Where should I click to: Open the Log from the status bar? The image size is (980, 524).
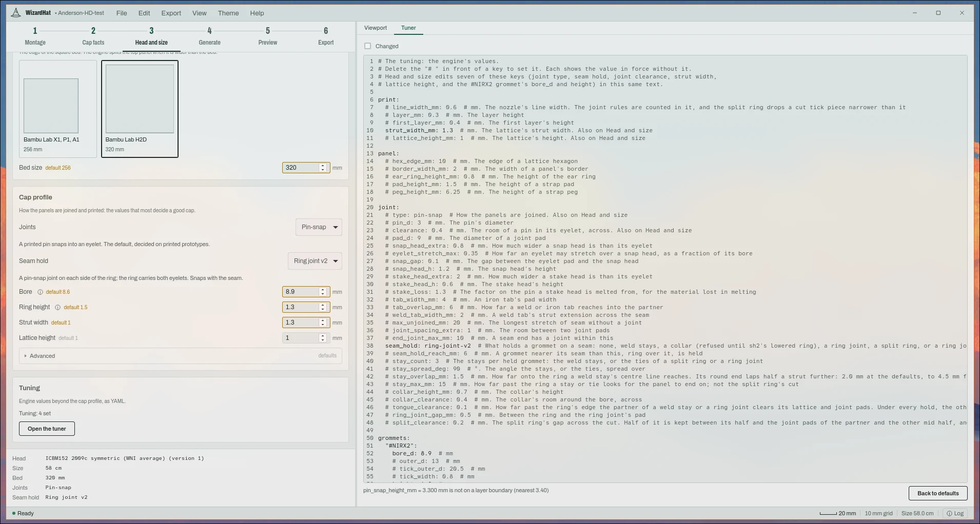pyautogui.click(x=955, y=513)
